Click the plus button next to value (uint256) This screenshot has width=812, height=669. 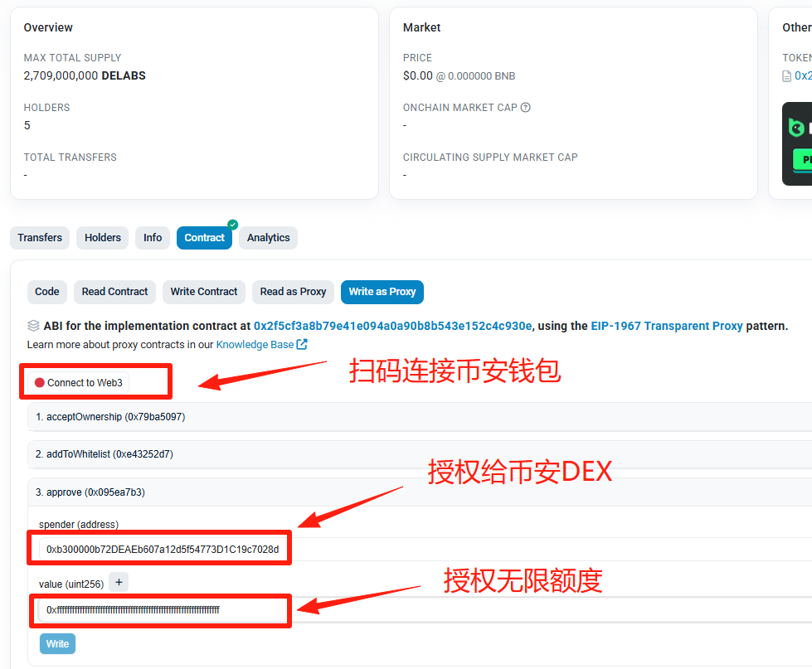pyautogui.click(x=119, y=582)
